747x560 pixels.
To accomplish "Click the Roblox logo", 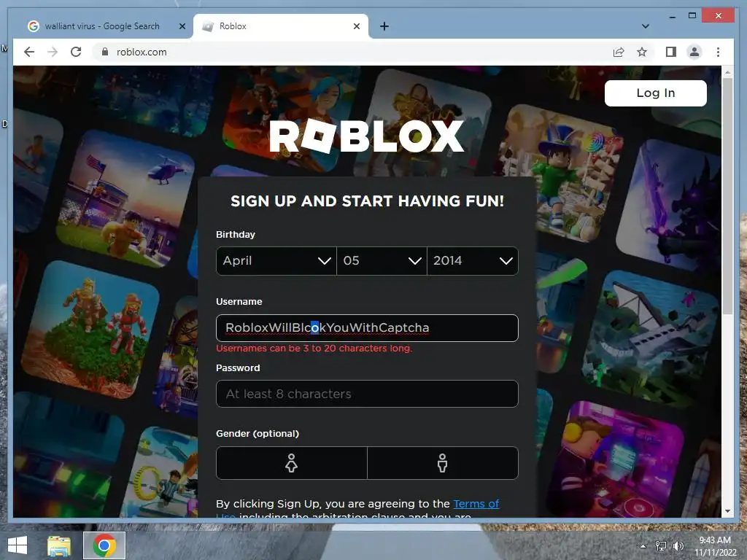I will [366, 136].
